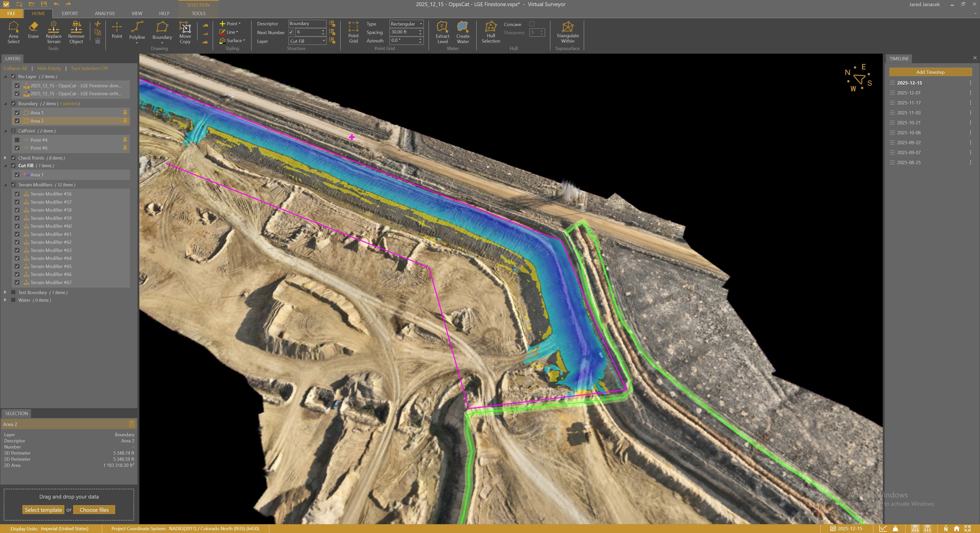Viewport: 980px width, 533px height.
Task: Collapse the Cut Fill layer group
Action: [x=5, y=166]
